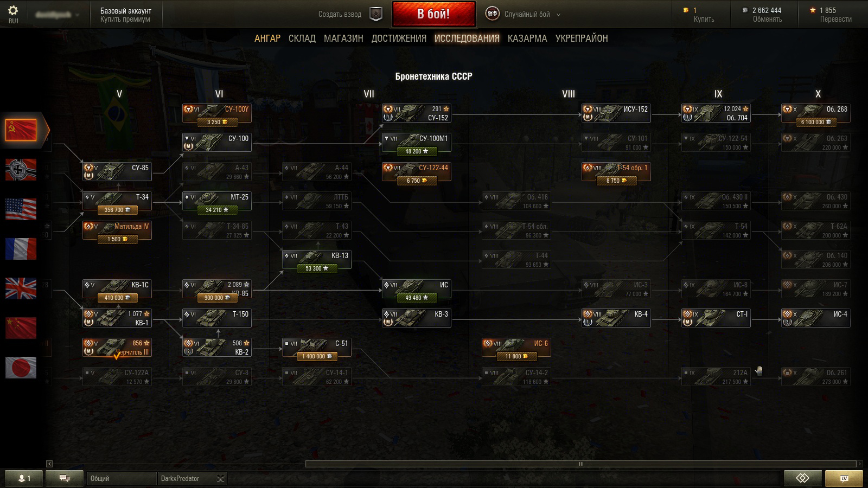This screenshot has width=868, height=488.
Task: Select the United Kingdom flag
Action: click(21, 288)
